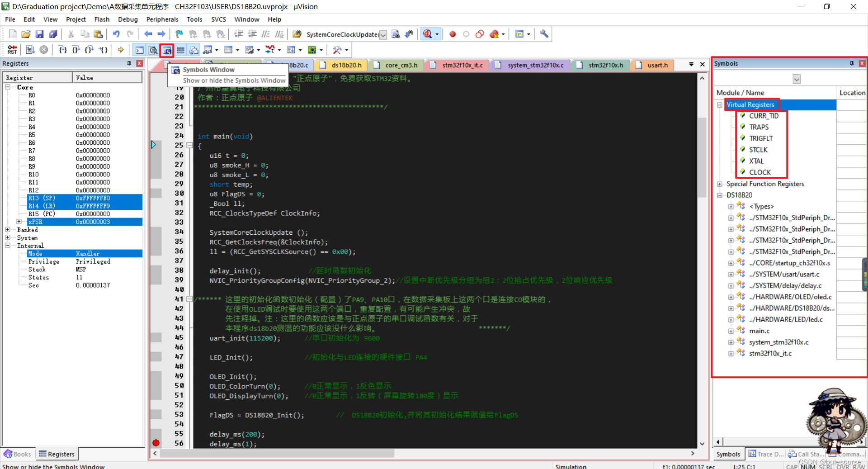Collapse the Internal group in the Registers panel
Screen dimensions: 868x469
tap(8, 246)
